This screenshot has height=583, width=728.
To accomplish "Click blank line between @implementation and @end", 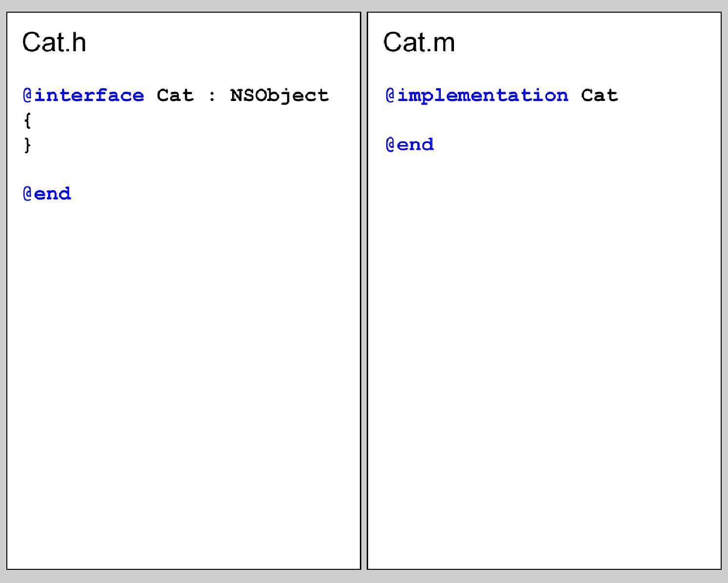I will (544, 120).
